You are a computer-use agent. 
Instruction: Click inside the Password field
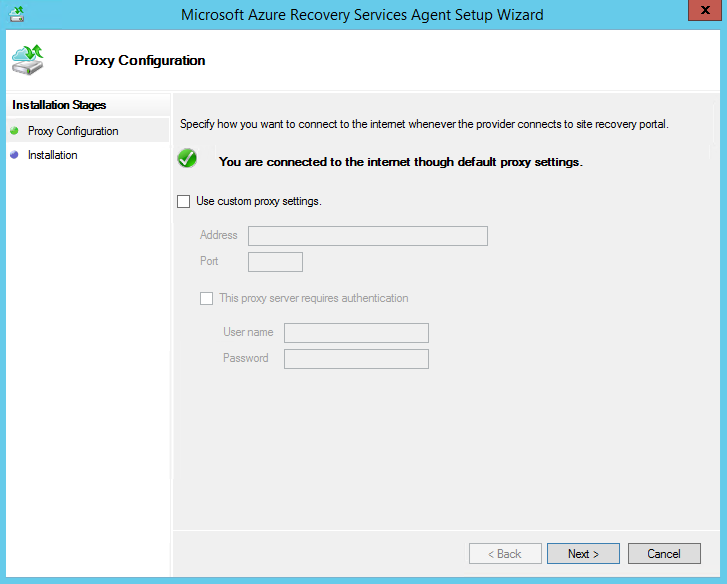(x=356, y=359)
